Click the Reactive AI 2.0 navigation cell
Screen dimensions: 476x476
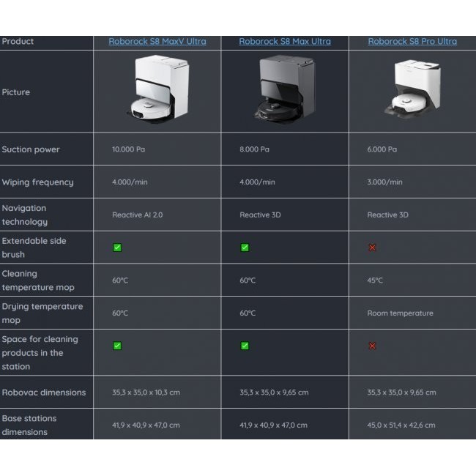pos(137,215)
